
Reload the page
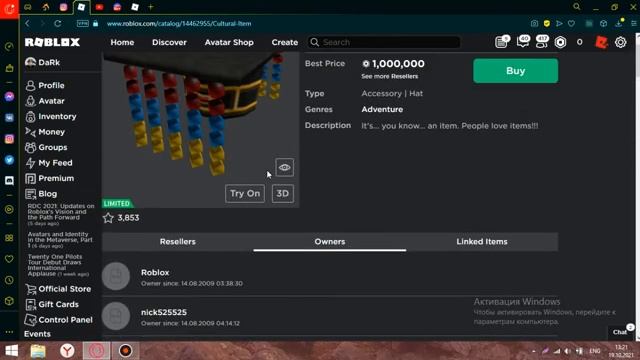tap(58, 23)
